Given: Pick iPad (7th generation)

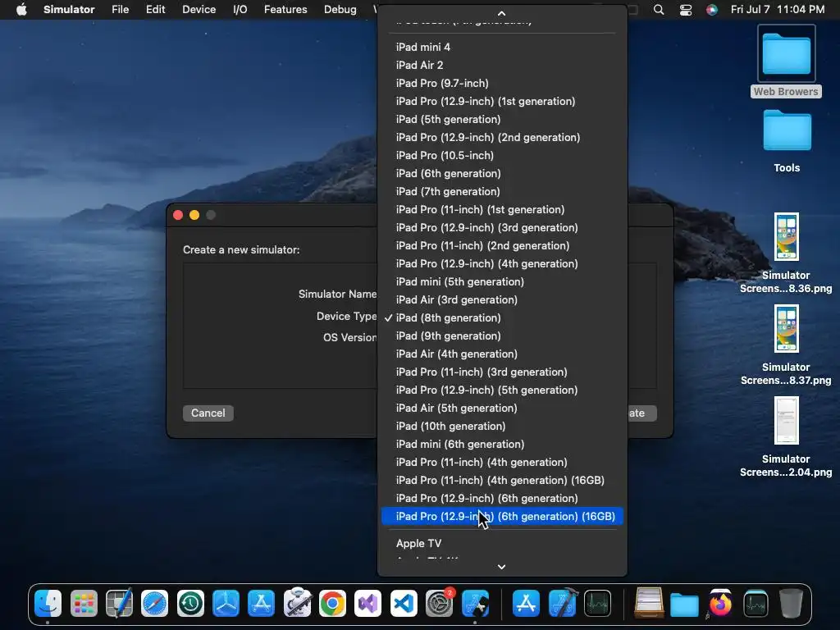Looking at the screenshot, I should [x=502, y=191].
